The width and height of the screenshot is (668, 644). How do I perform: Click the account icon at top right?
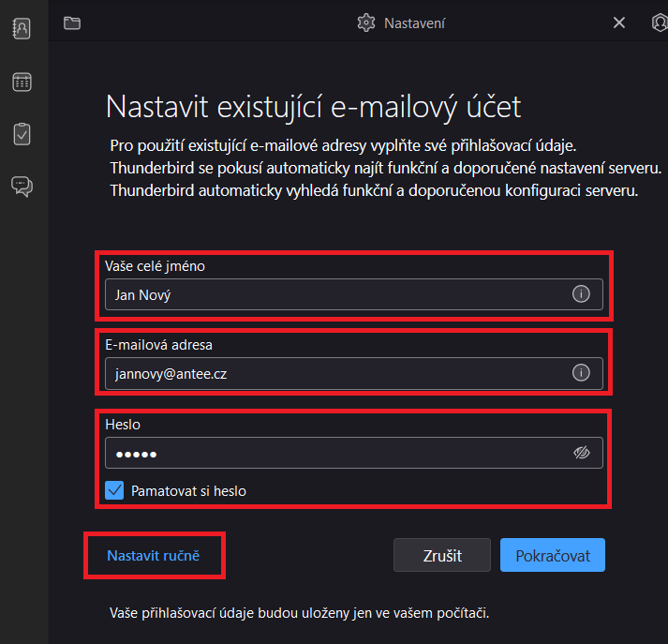(660, 23)
